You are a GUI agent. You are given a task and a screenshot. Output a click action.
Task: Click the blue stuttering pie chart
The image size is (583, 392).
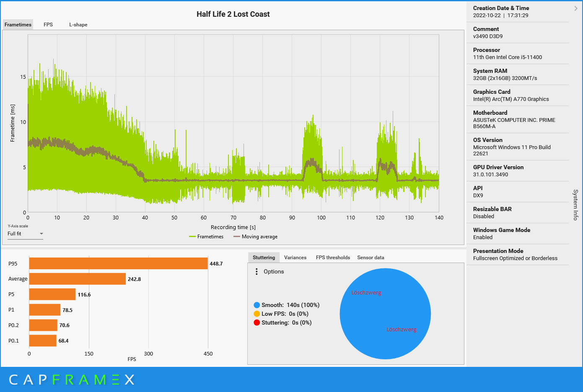point(385,314)
